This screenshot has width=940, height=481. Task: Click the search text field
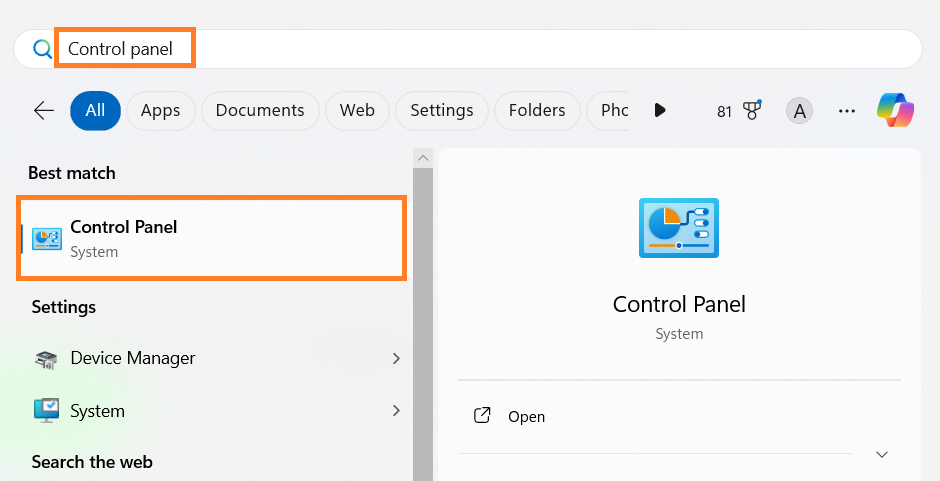pos(500,49)
